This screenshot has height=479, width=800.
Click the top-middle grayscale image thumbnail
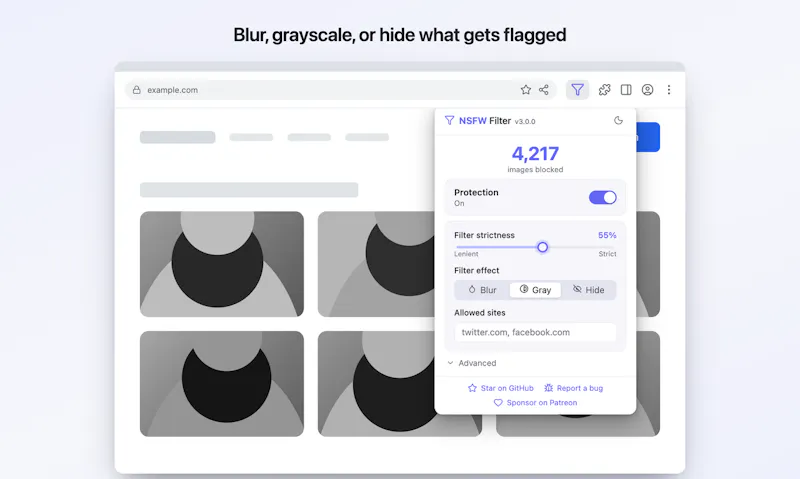coord(376,264)
